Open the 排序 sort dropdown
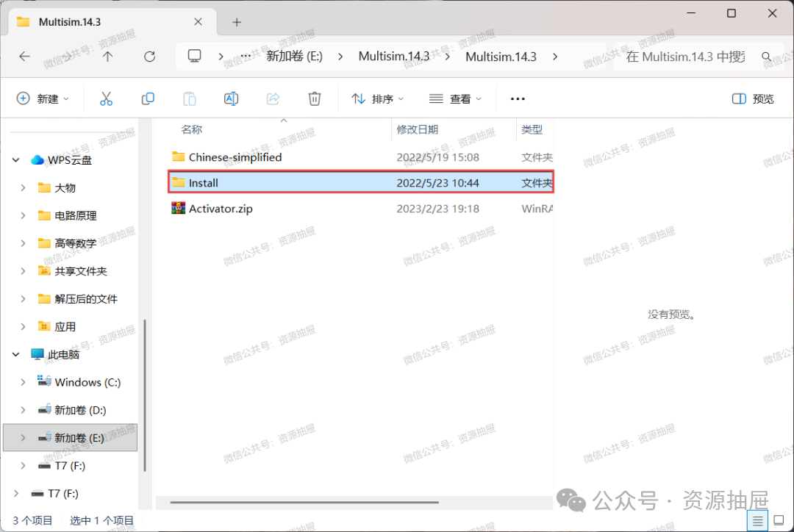Image resolution: width=794 pixels, height=532 pixels. [378, 98]
